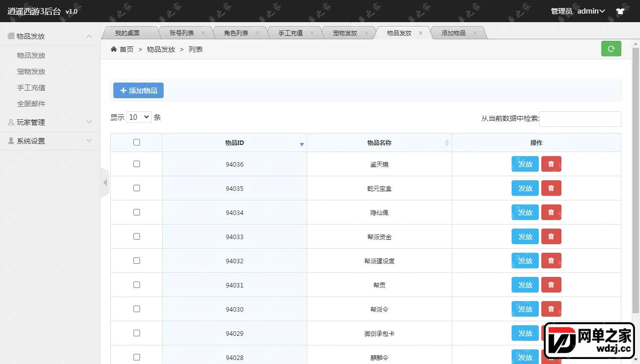640x364 pixels.
Task: Click the home icon in breadcrumb
Action: pos(114,49)
